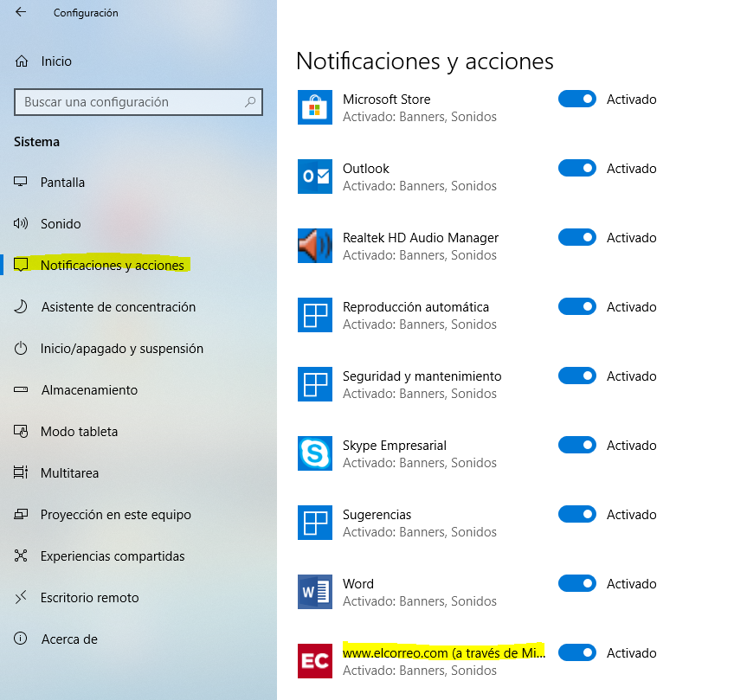Open Outlook notification settings label

point(366,169)
